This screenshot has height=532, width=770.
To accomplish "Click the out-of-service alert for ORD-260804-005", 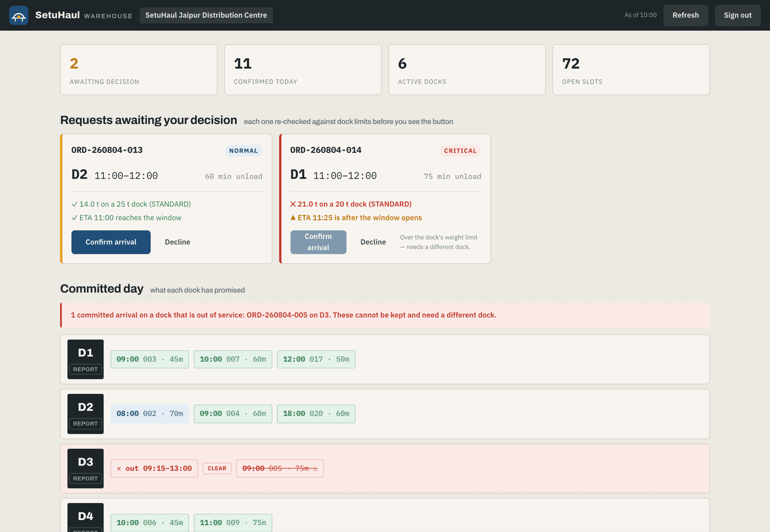I will click(385, 315).
